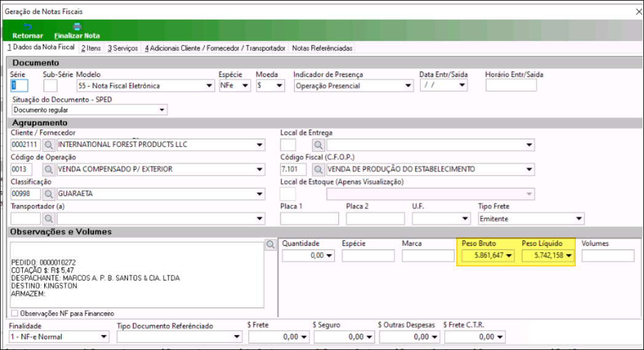This screenshot has height=350, width=644.
Task: Click the Volumes field
Action: [x=608, y=255]
